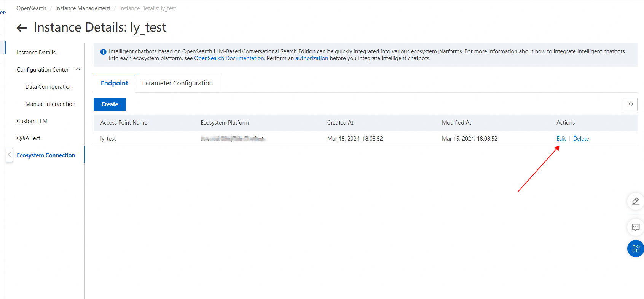Viewport: 644px width, 299px height.
Task: Click the ly_test access point name cell
Action: [x=108, y=139]
